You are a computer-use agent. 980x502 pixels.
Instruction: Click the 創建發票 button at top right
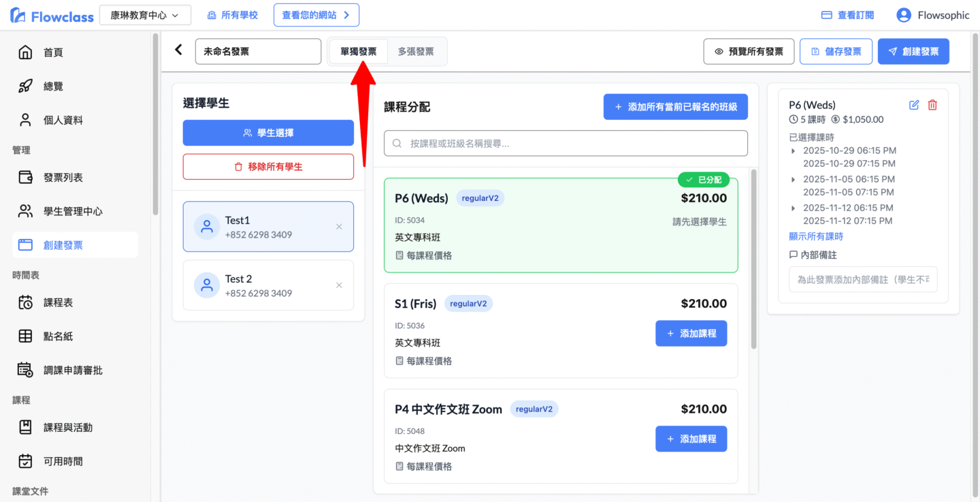pyautogui.click(x=913, y=52)
